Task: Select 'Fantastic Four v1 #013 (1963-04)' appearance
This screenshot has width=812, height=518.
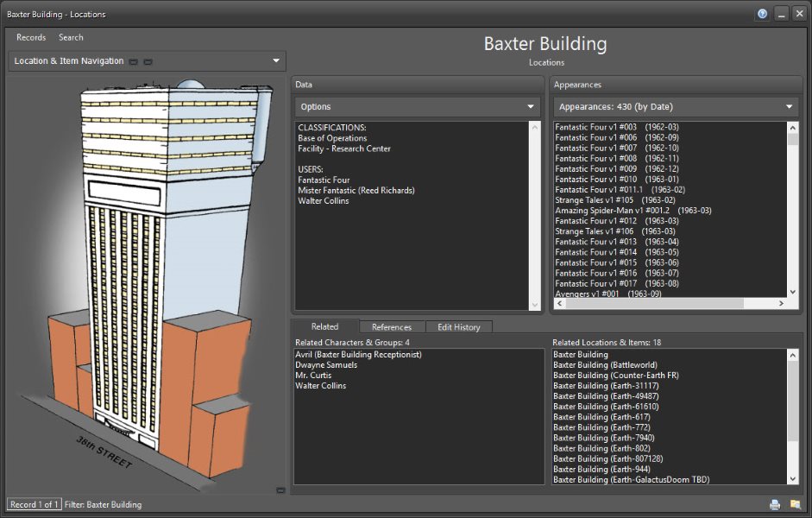Action: click(x=617, y=242)
